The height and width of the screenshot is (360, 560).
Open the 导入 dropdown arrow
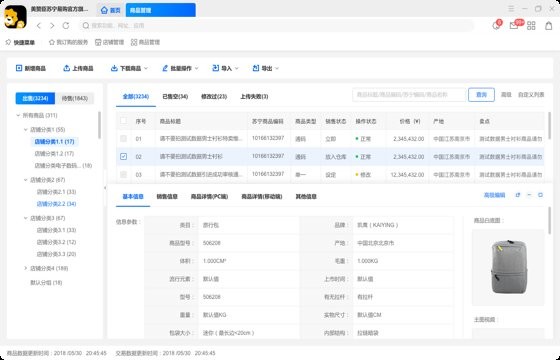tap(236, 68)
